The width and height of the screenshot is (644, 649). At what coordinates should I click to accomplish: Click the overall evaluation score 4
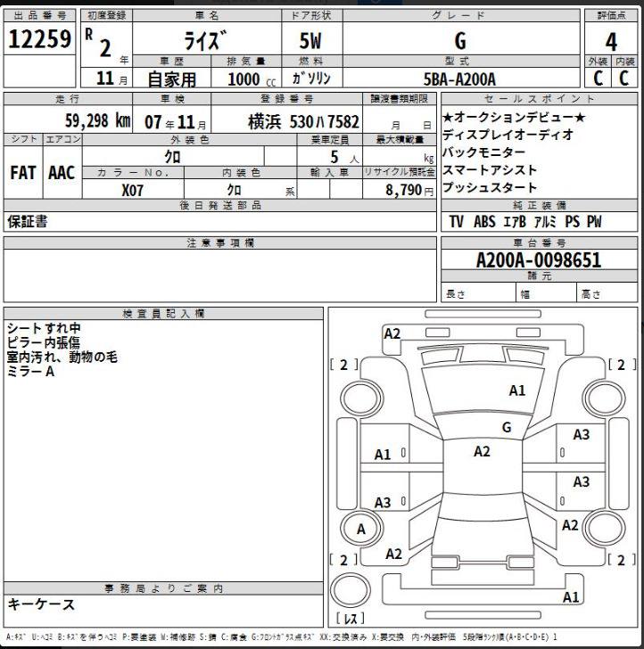click(611, 41)
